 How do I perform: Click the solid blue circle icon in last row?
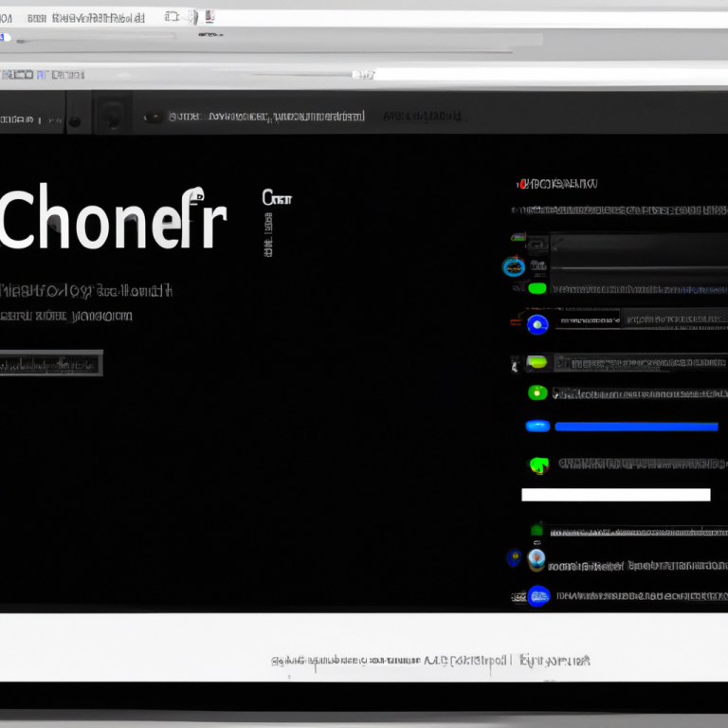(538, 596)
